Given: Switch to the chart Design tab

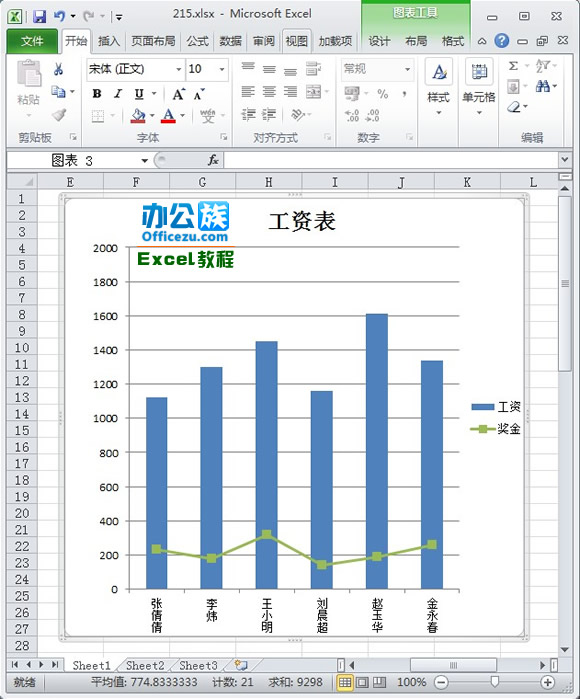Looking at the screenshot, I should (x=379, y=41).
